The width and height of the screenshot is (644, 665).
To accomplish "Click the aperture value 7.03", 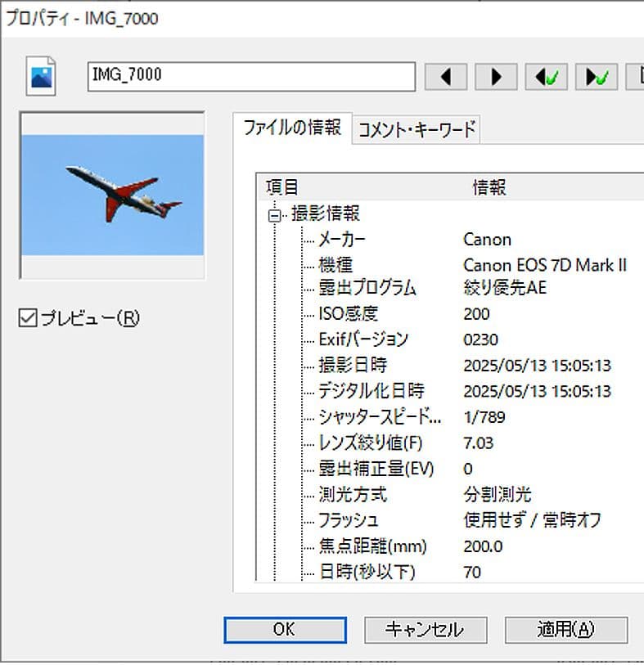I will click(x=479, y=443).
